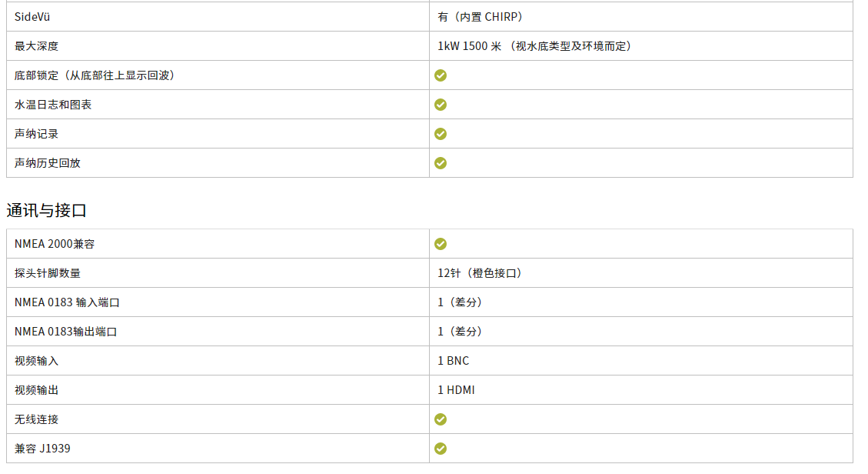The height and width of the screenshot is (474, 868).
Task: Click the 无线连接 checkmark icon
Action: point(441,419)
